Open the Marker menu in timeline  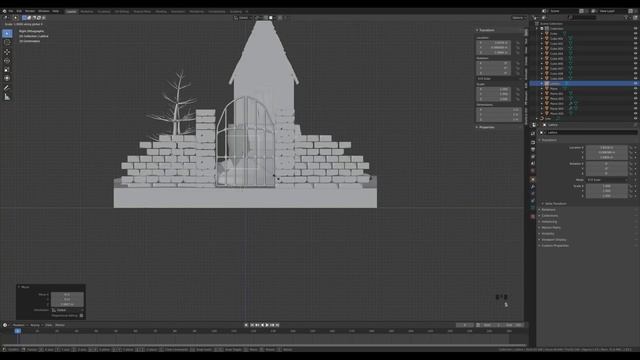coord(60,325)
